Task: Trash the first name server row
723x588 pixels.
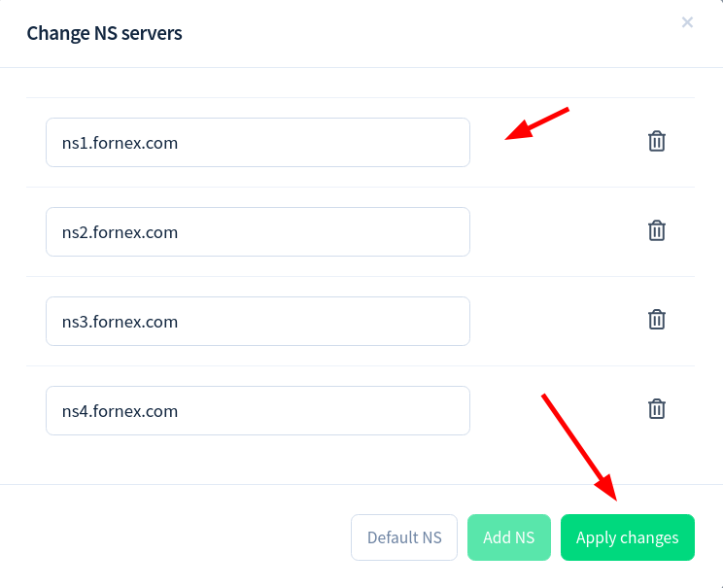Action: coord(657,142)
